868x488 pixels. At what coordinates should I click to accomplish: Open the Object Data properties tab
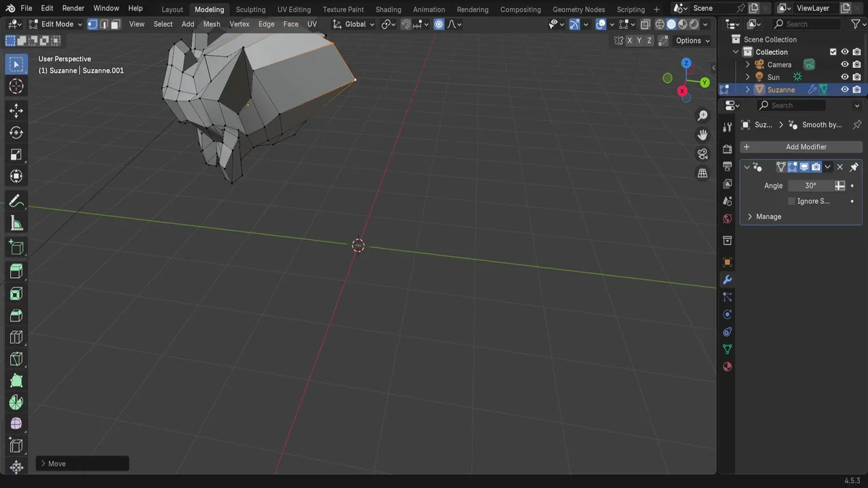(727, 349)
